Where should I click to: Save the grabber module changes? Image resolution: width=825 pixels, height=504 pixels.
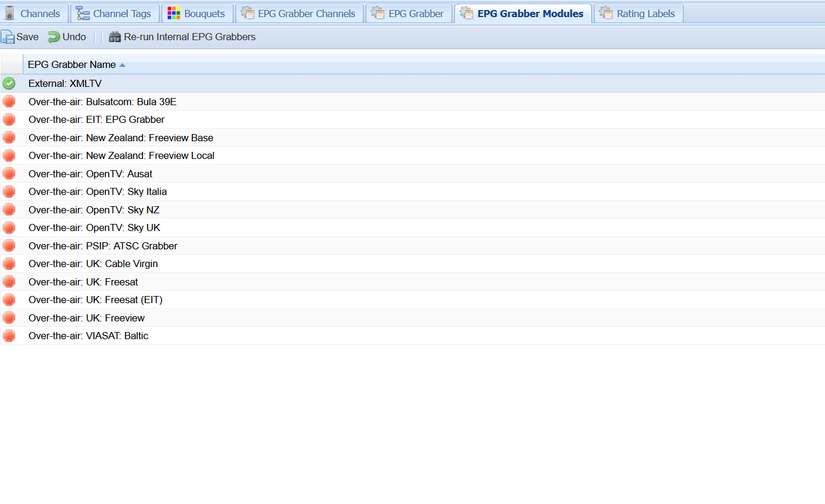20,37
